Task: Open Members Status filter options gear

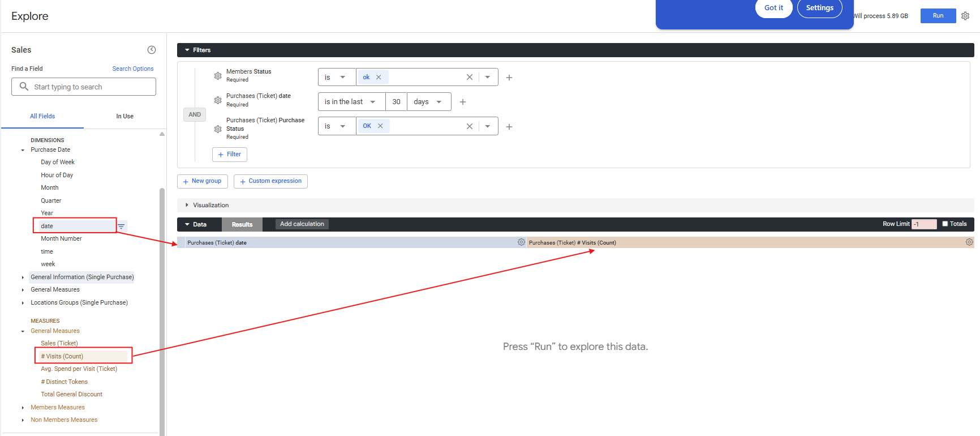Action: (218, 76)
